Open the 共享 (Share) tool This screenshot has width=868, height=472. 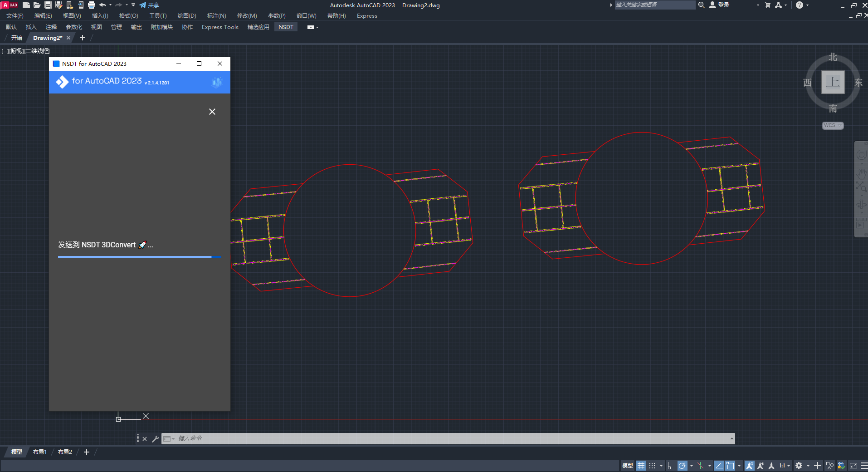150,5
